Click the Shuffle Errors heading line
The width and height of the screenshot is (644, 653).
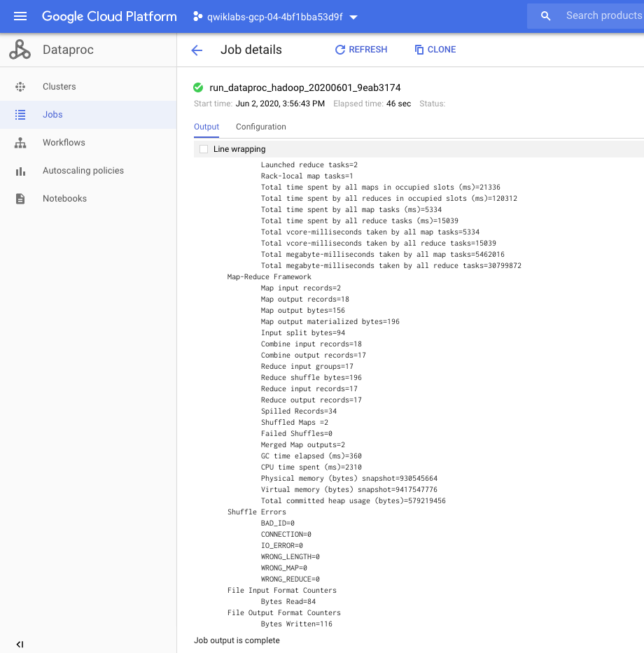pyautogui.click(x=257, y=512)
